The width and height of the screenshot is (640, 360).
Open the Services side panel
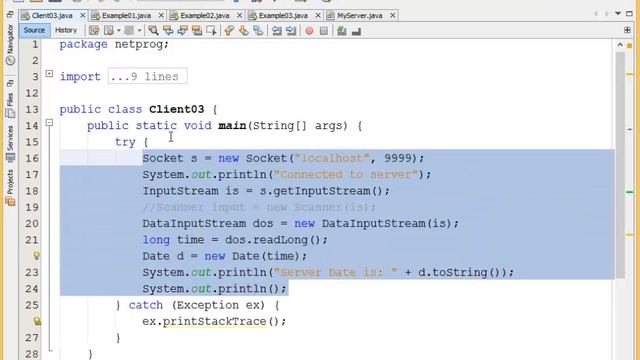10,144
